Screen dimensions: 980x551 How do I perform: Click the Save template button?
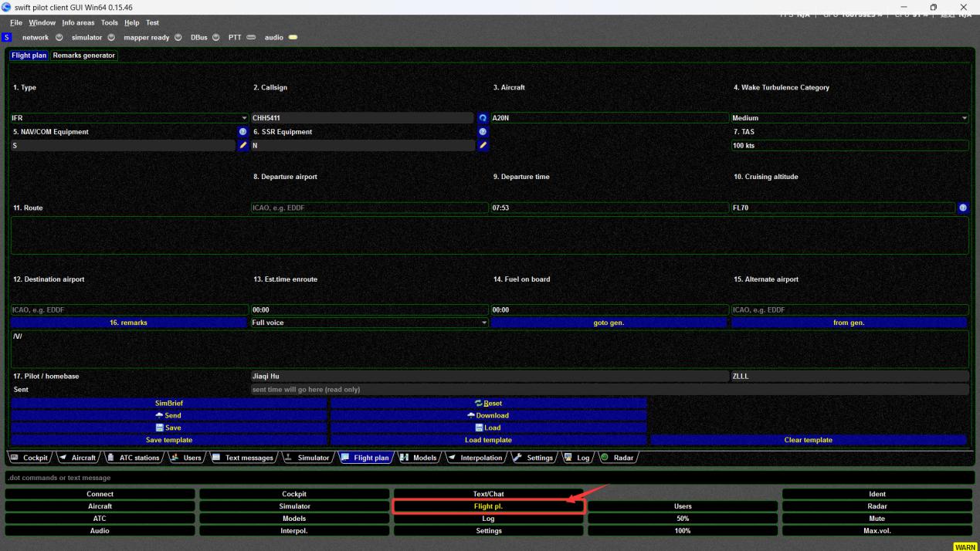coord(169,440)
